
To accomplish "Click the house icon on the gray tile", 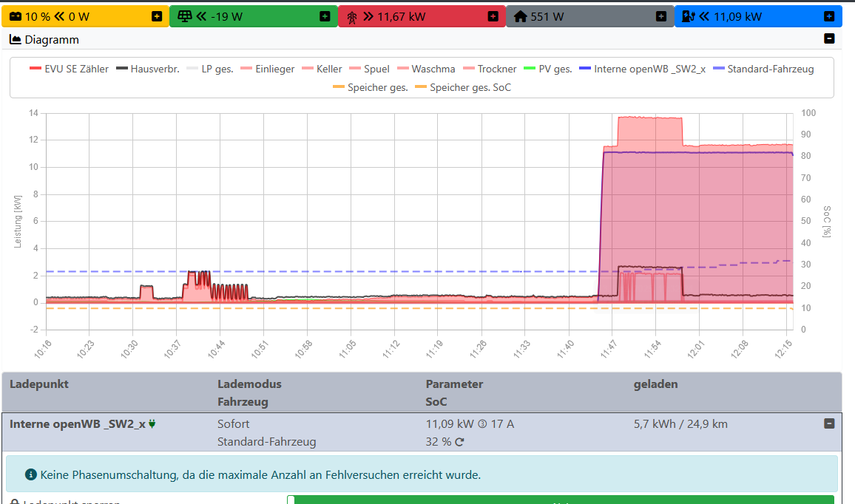I will tap(521, 16).
